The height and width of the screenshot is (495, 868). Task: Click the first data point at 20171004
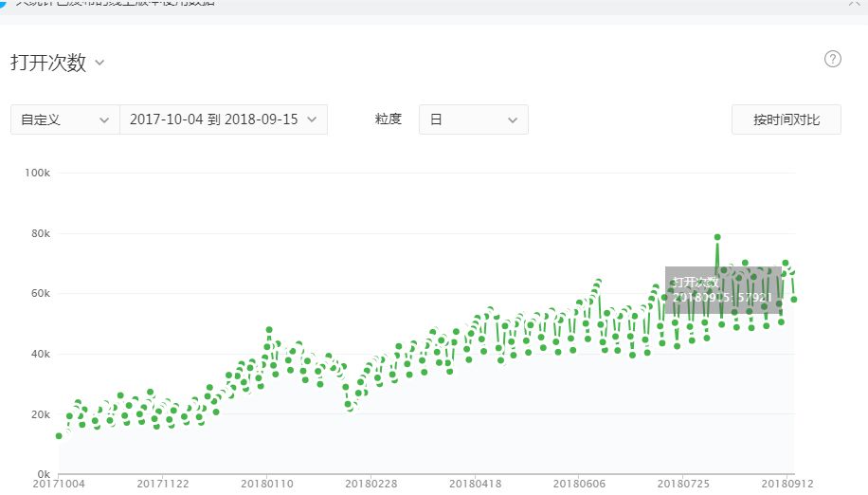point(60,436)
